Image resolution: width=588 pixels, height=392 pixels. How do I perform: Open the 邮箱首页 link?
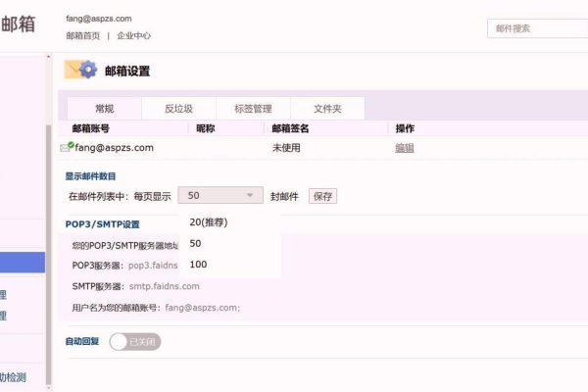tap(83, 35)
